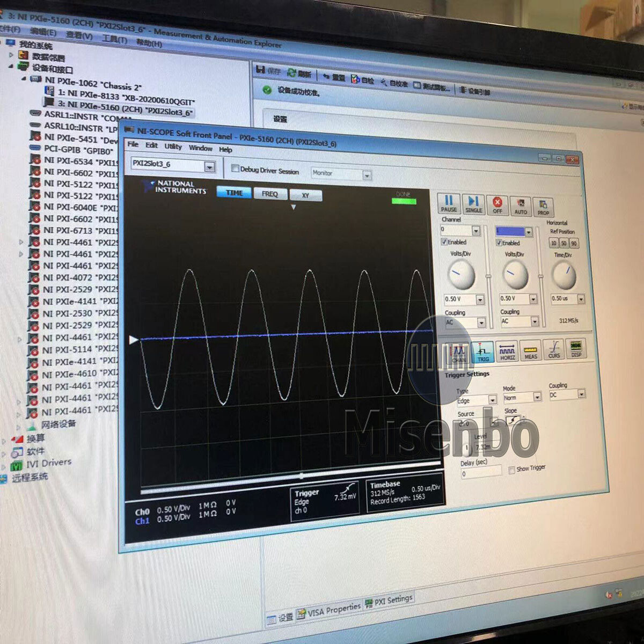
Task: Set Ref Position to 50
Action: tap(563, 243)
